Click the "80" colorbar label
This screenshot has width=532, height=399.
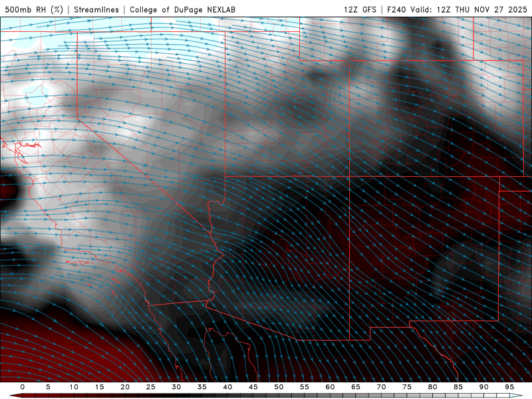click(x=433, y=387)
